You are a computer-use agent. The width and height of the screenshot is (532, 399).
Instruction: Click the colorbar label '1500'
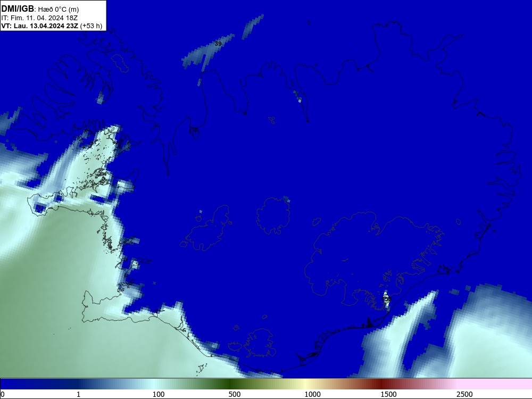388,394
